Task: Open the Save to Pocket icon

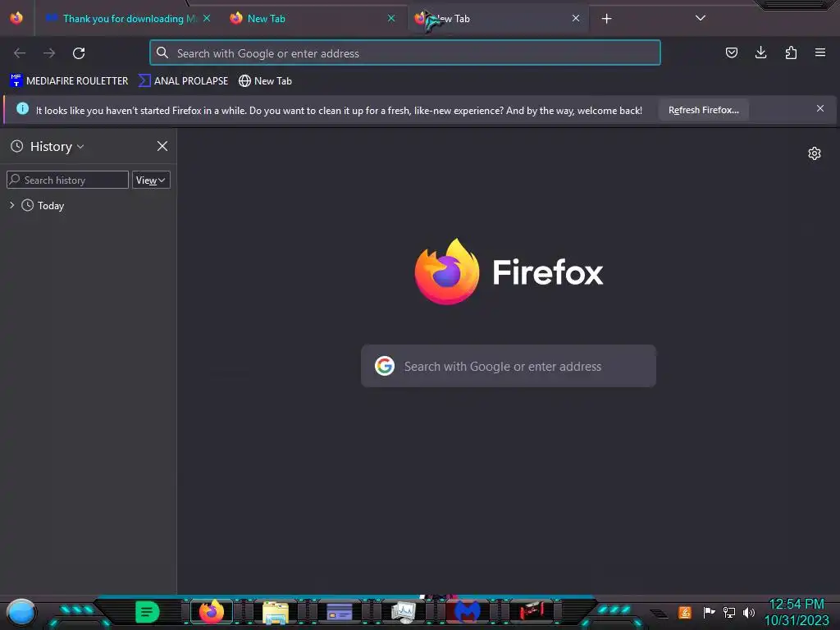Action: pyautogui.click(x=731, y=52)
